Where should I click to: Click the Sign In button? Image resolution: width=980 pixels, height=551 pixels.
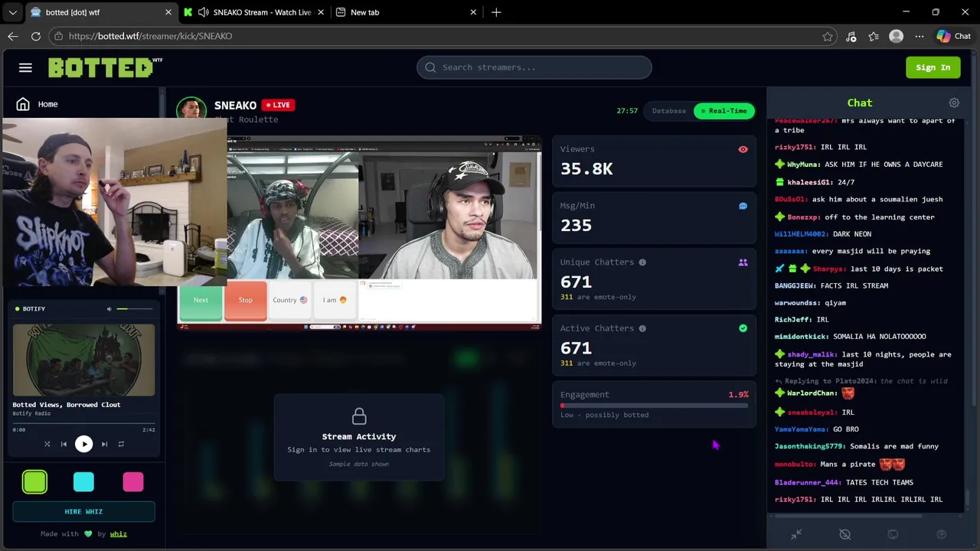tap(933, 67)
